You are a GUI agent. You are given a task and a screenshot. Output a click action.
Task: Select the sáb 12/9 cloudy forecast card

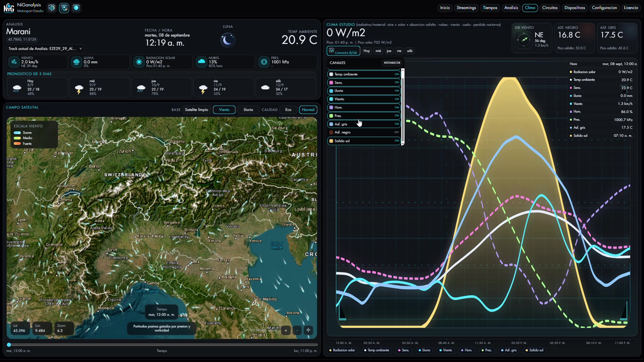(286, 87)
